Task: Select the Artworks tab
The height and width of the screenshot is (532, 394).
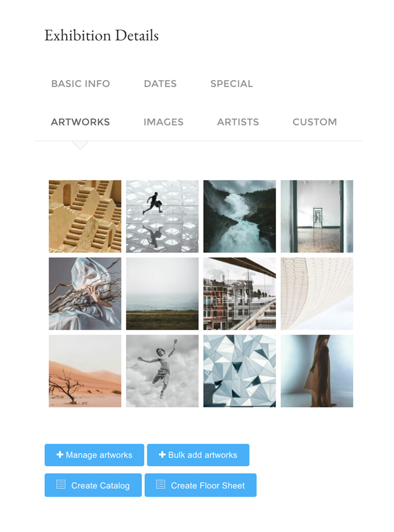Action: pos(80,122)
